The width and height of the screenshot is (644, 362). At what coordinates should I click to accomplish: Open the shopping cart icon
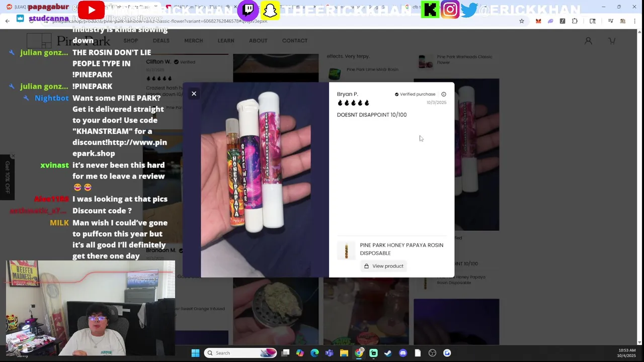pyautogui.click(x=612, y=41)
